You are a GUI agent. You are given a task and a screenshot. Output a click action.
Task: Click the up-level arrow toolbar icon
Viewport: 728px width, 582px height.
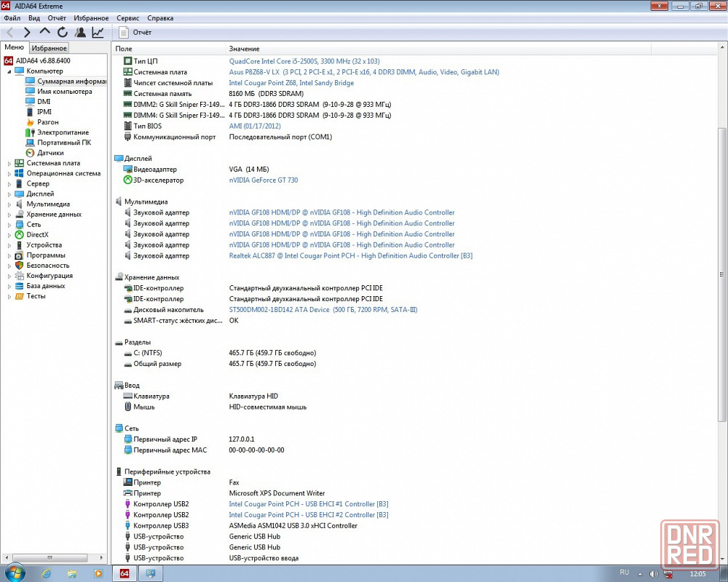44,31
